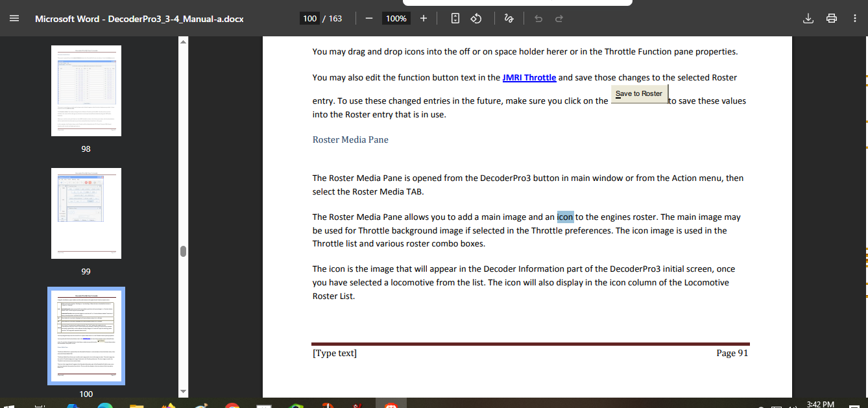The image size is (868, 408).
Task: Click the undo arrow in the toolbar
Action: (538, 19)
